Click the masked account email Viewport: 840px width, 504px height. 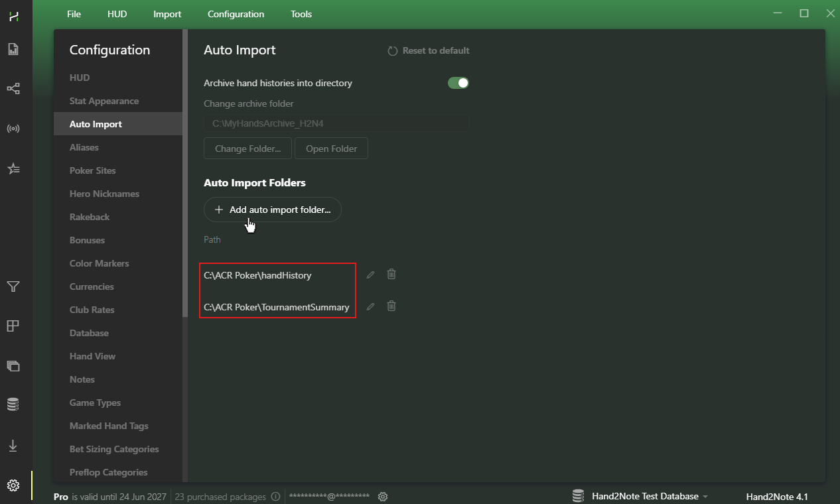[330, 497]
